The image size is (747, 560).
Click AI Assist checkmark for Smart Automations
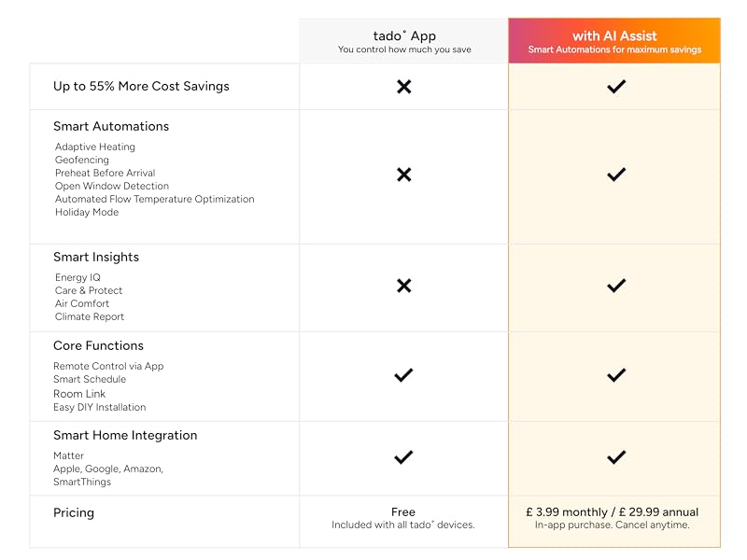(x=615, y=175)
